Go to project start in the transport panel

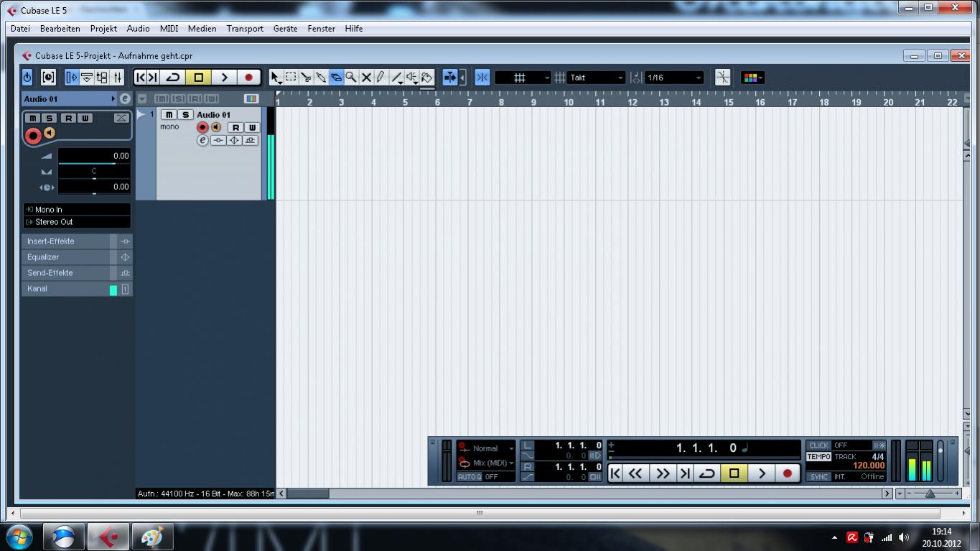615,473
